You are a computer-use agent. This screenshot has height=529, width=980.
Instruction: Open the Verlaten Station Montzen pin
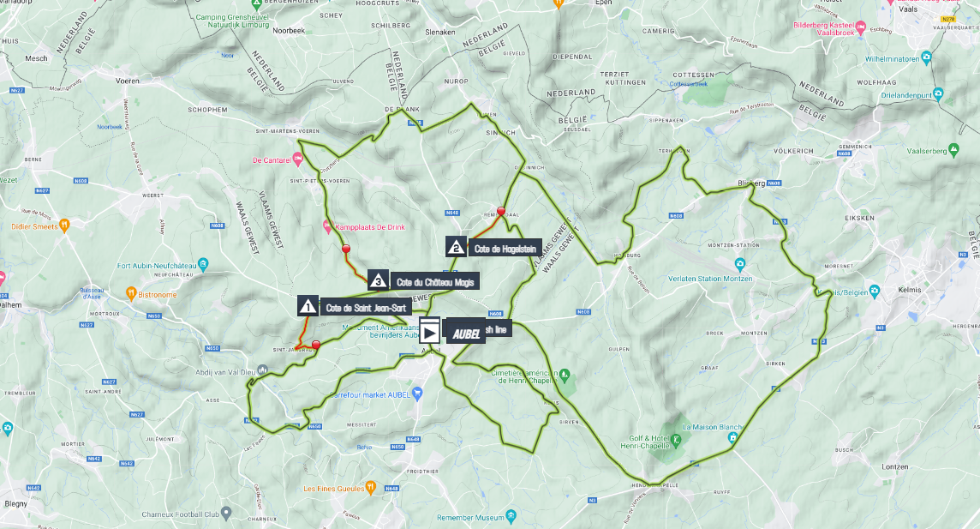741,263
